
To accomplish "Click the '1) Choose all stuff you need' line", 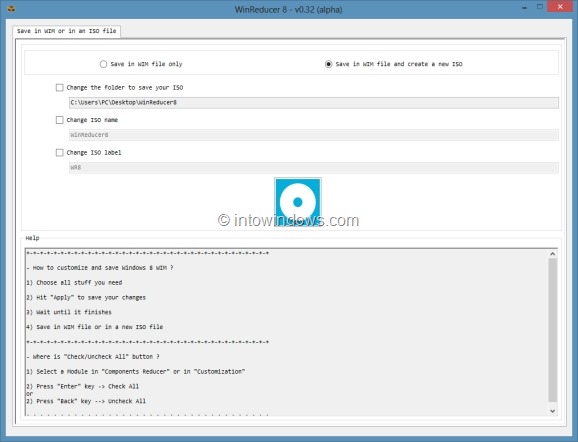I will coord(74,282).
